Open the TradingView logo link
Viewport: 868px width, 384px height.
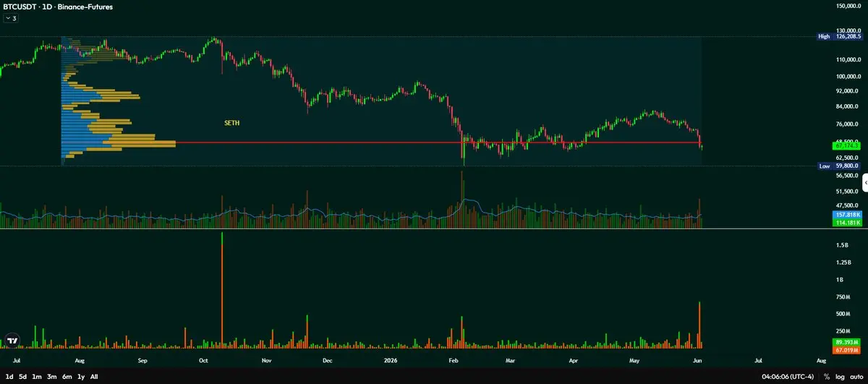pyautogui.click(x=12, y=341)
